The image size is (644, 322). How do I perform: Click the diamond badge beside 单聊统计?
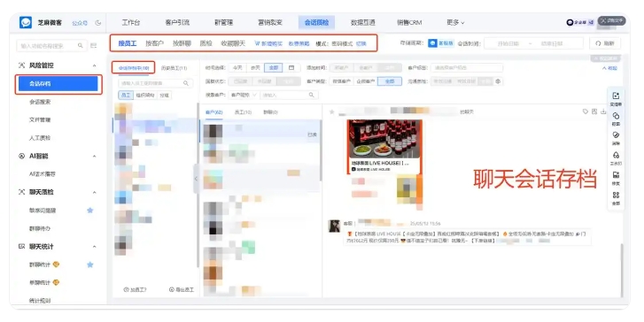pos(57,282)
